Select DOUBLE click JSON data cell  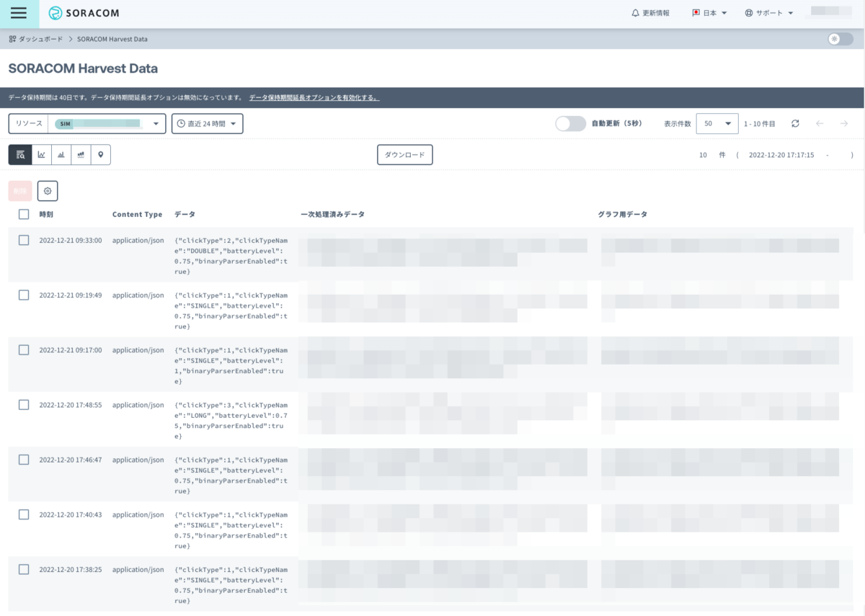(x=231, y=256)
